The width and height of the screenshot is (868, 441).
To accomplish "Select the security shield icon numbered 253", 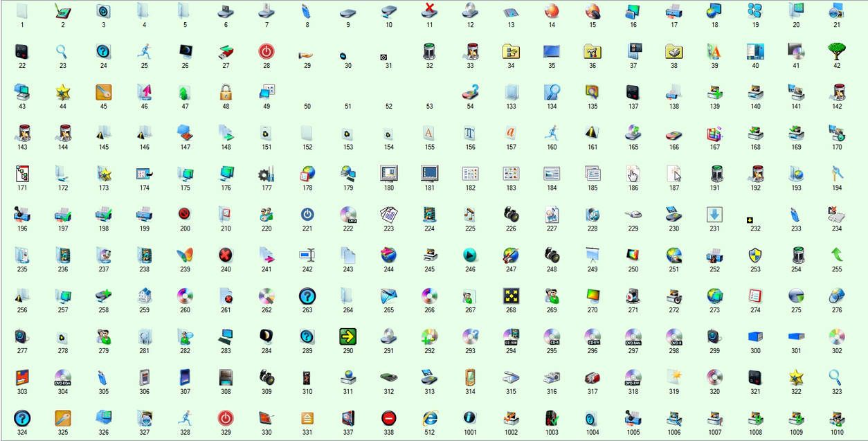I will 755,255.
